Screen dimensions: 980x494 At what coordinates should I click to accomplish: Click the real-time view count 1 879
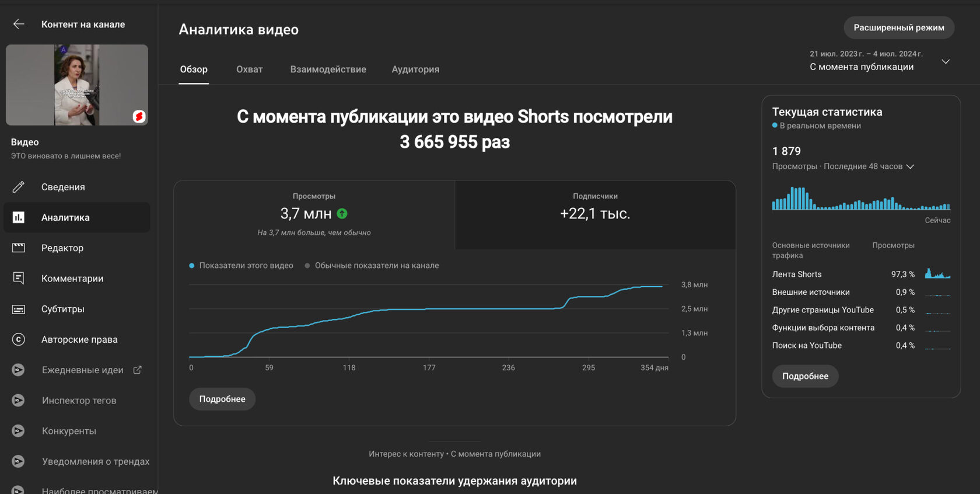click(x=786, y=151)
